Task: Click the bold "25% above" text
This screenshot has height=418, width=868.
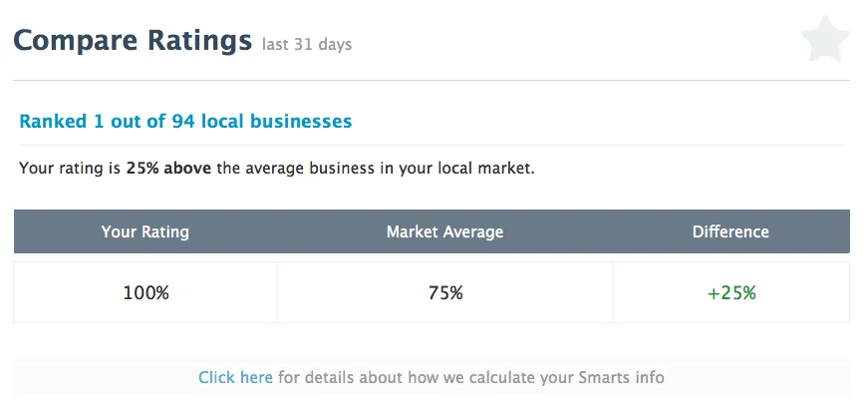Action: coord(168,169)
